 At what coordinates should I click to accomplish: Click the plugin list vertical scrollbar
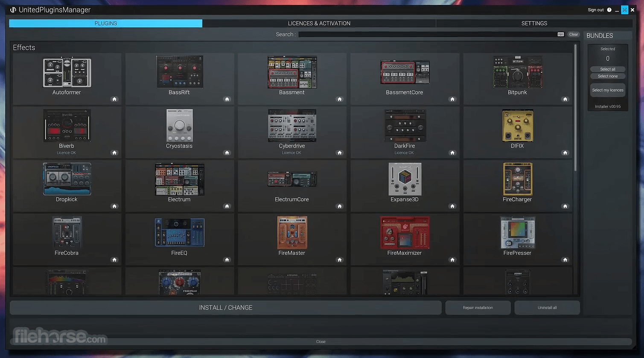click(x=576, y=107)
